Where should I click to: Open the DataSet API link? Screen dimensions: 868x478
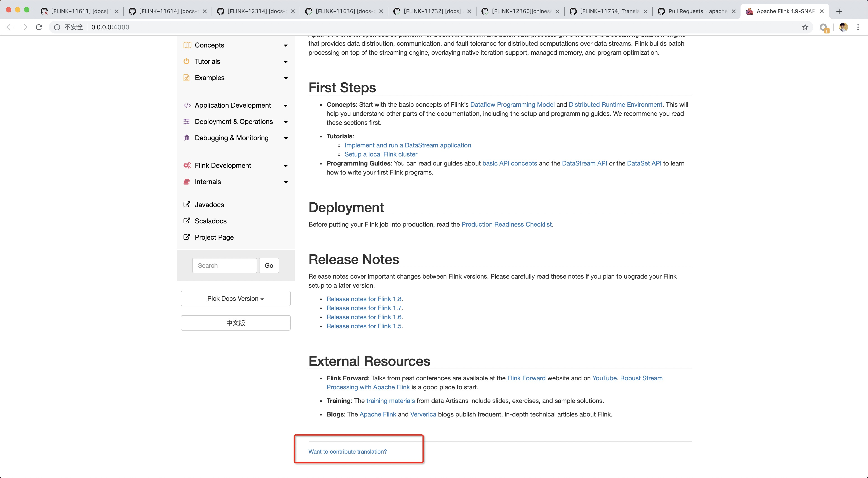[x=644, y=163]
